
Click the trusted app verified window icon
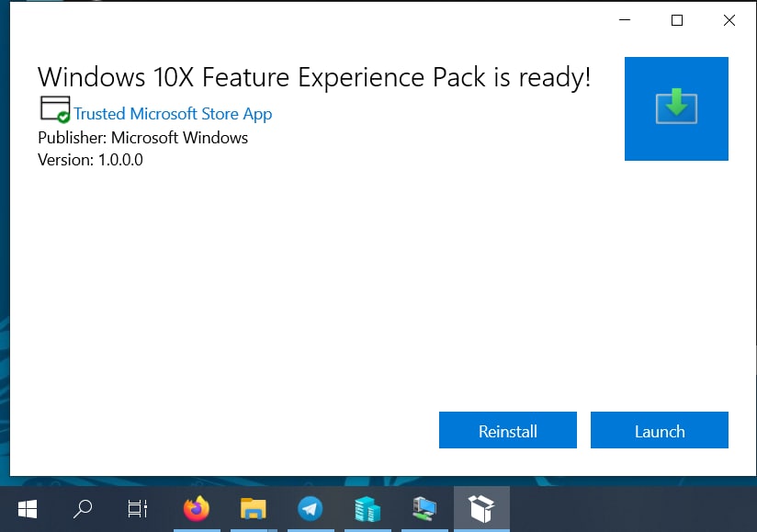point(55,109)
